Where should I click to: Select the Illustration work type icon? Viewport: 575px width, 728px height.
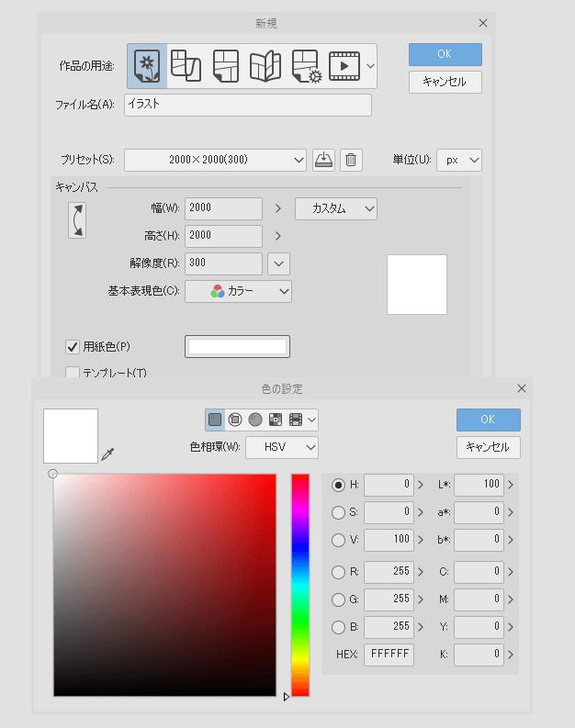[x=147, y=66]
